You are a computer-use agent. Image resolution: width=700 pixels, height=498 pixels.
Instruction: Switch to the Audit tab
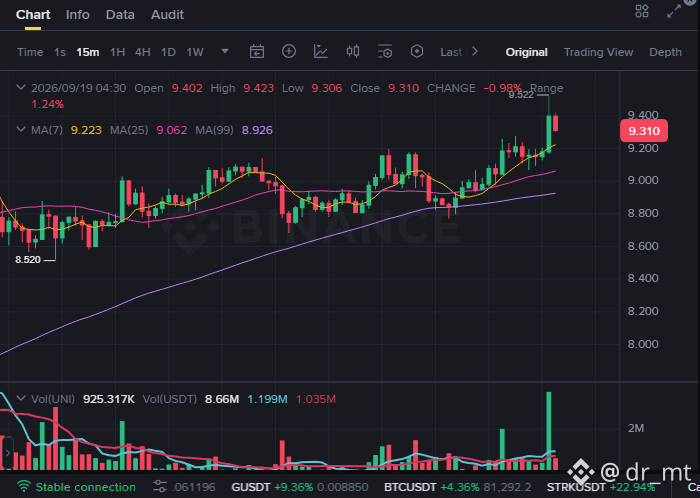pos(167,15)
